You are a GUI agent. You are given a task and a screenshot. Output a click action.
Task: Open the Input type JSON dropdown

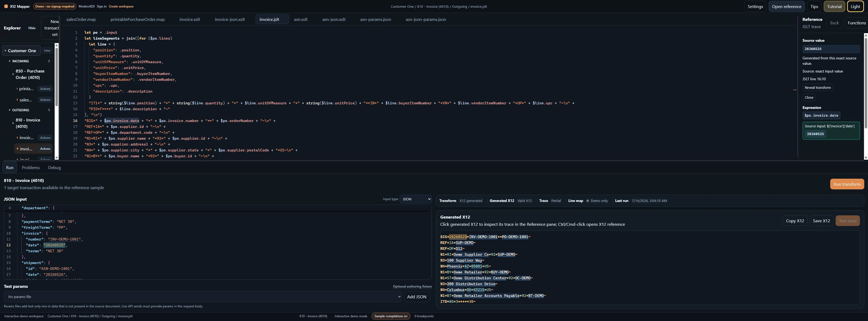tap(416, 199)
